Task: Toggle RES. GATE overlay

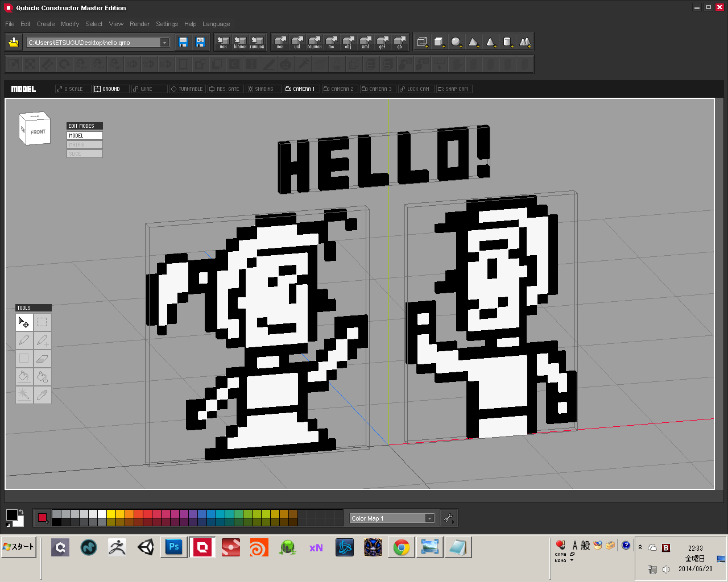Action: pos(225,89)
